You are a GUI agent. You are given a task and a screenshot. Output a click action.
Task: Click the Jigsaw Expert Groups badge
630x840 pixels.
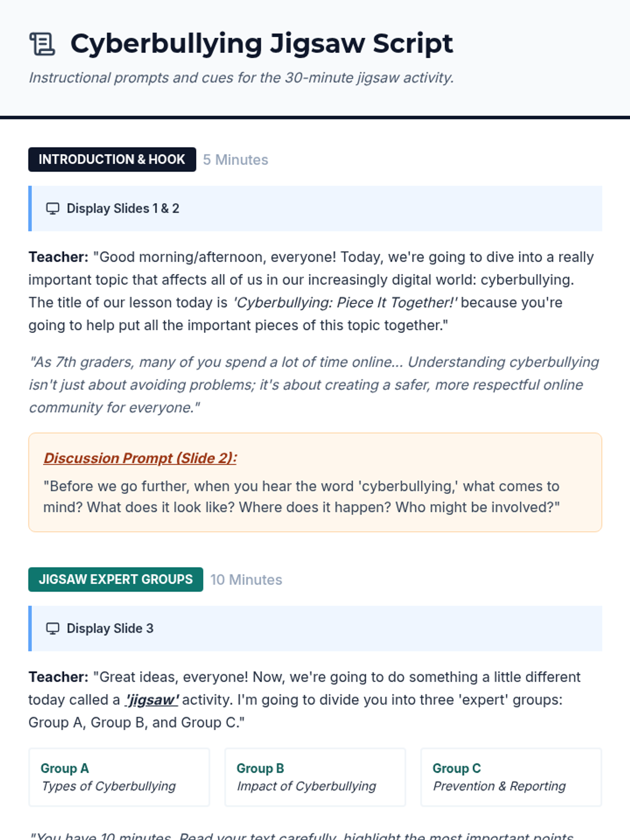coord(115,580)
